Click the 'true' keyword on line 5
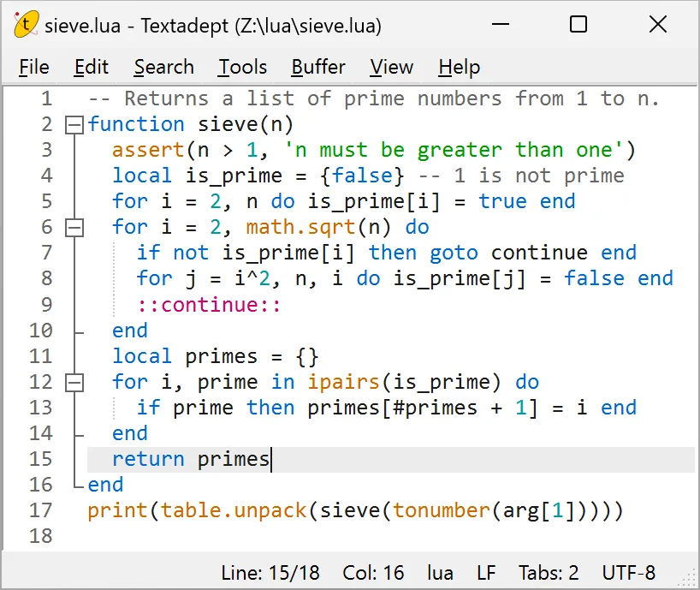 502,202
